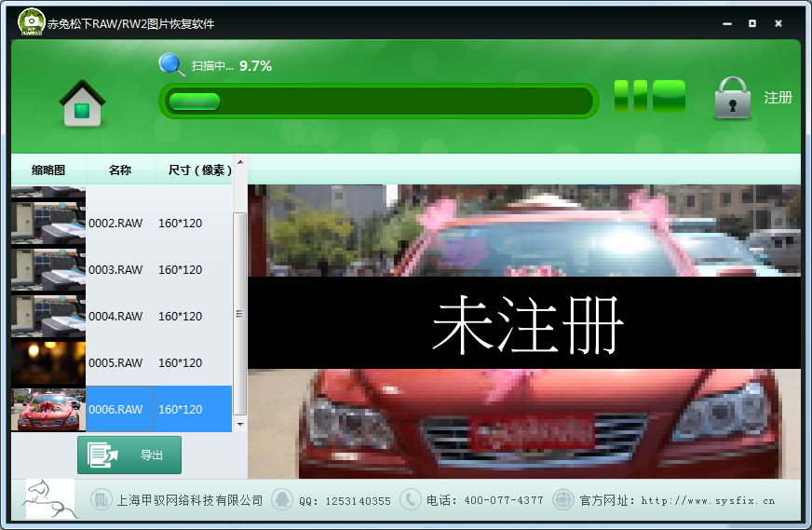Select the 0004.RAW file row
Image resolution: width=812 pixels, height=530 pixels.
pos(121,316)
